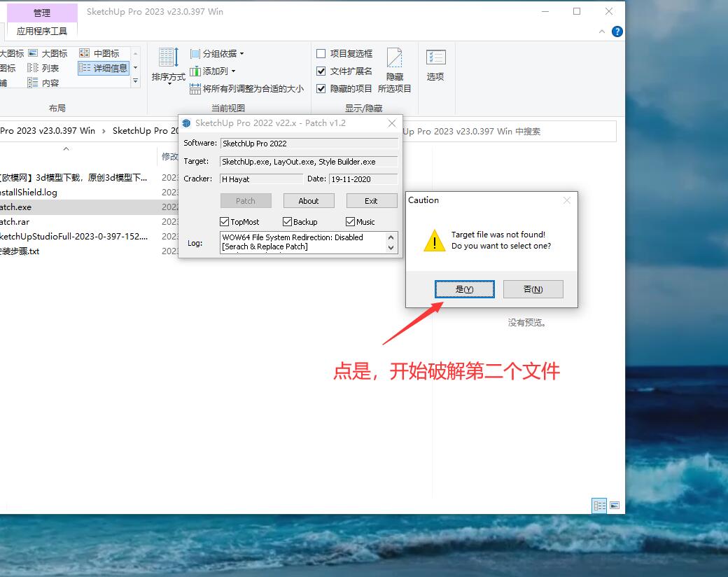Pick the 内容 layout option

(43, 83)
